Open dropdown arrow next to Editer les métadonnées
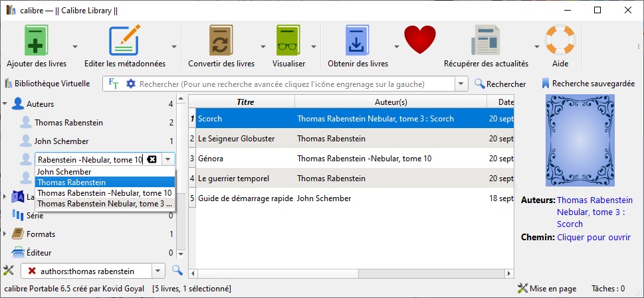The width and height of the screenshot is (644, 298). pos(174,46)
